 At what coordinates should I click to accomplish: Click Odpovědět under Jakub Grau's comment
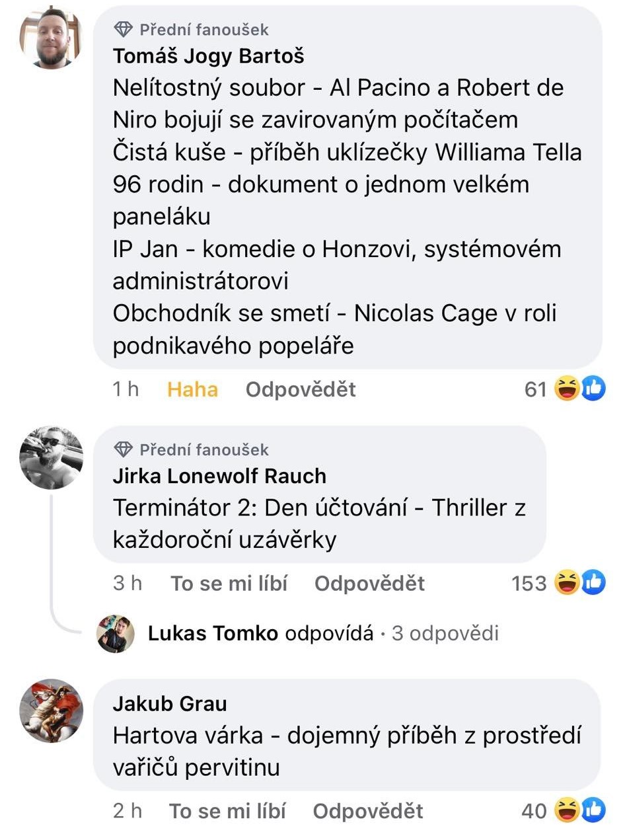[x=368, y=811]
